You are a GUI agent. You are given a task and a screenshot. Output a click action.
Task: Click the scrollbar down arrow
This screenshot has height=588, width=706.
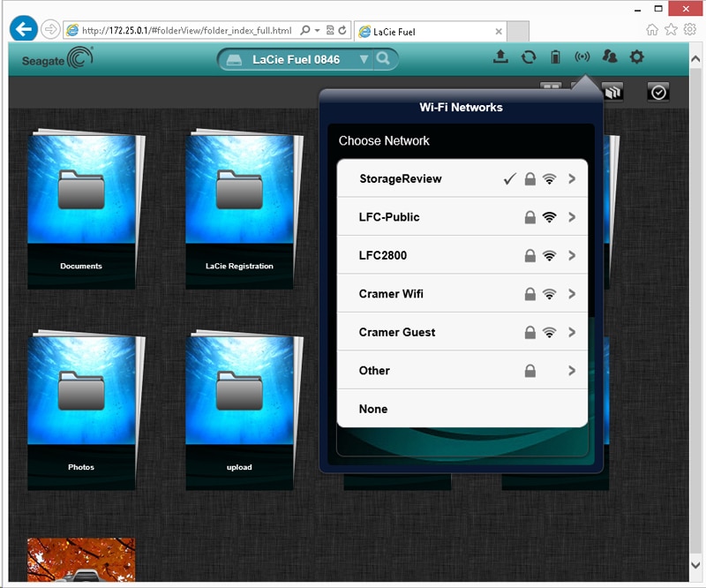[695, 564]
